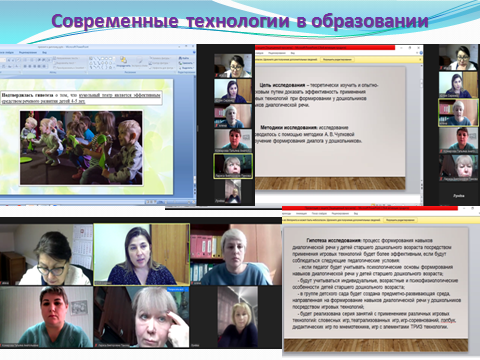
Task: Click the Replace icon in Editing group
Action: [186, 63]
